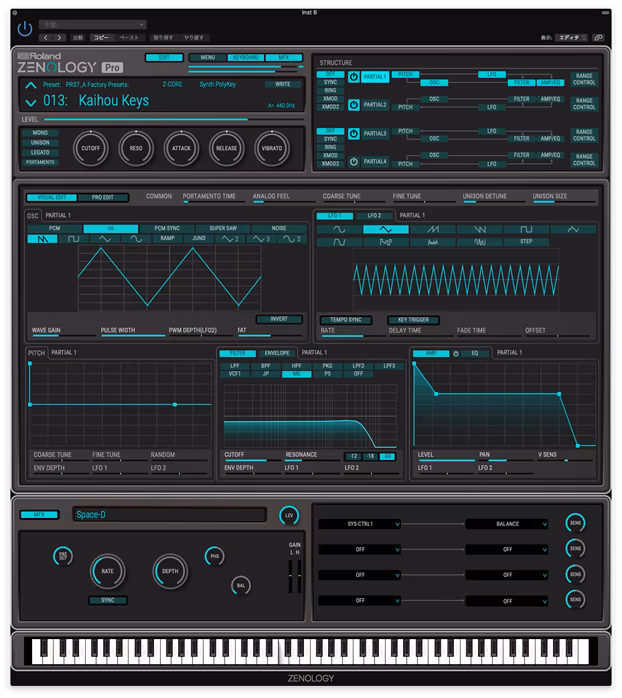Select the HPF filter type
Screen dimensions: 622x698
(297, 366)
